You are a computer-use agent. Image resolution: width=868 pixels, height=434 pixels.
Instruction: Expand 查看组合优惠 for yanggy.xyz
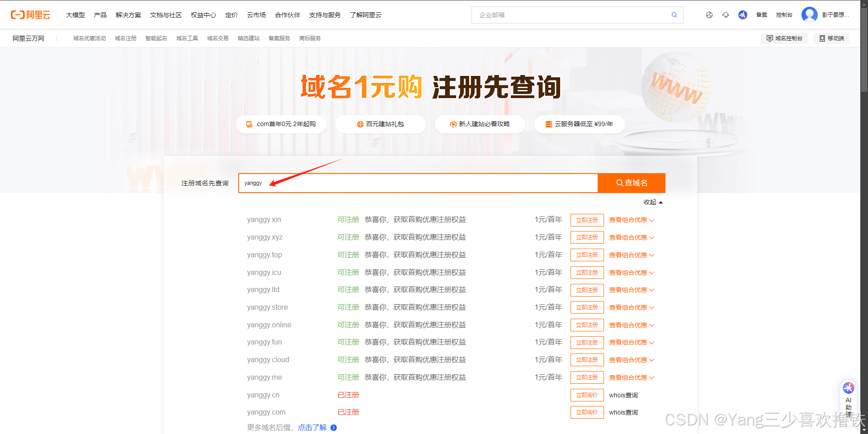tap(632, 237)
